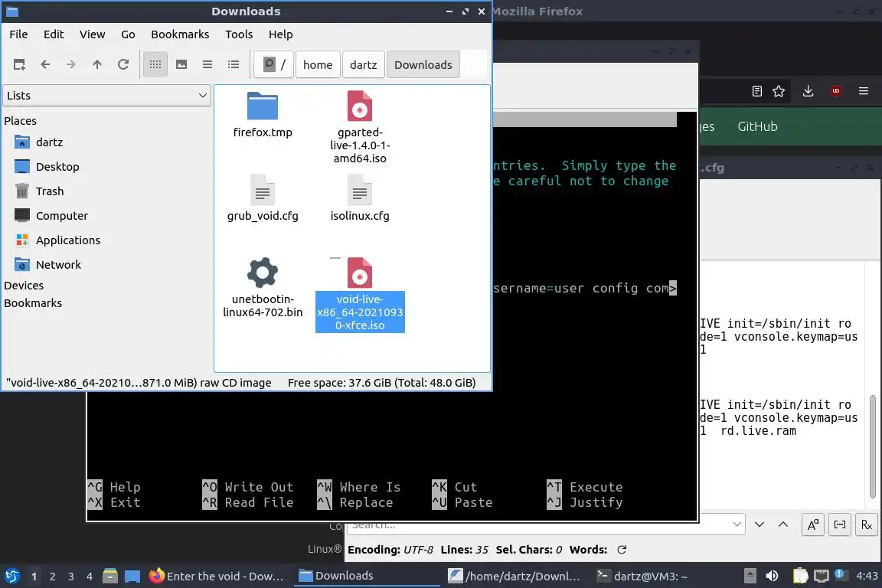The image size is (882, 588).
Task: Find previous match in text editor search
Action: pos(783,524)
